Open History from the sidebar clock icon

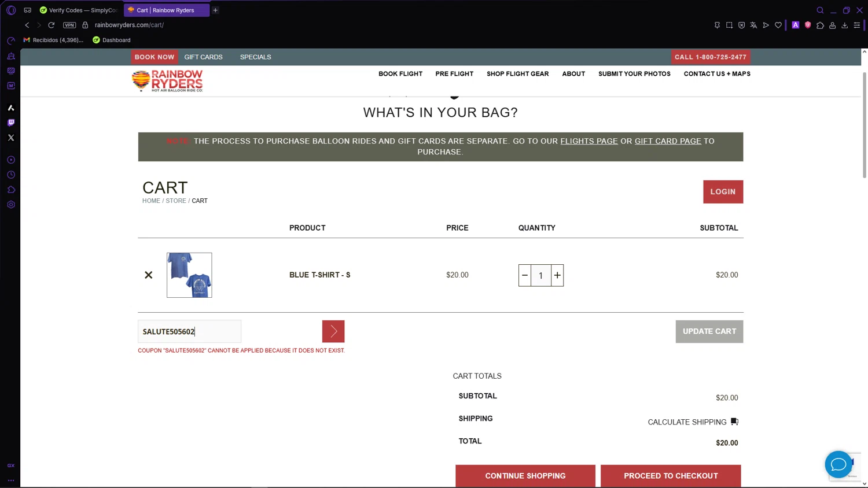coord(11,175)
